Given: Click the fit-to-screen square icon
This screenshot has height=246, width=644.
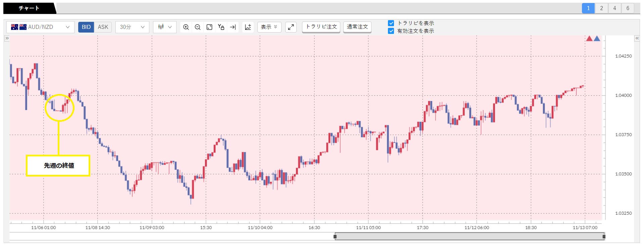Looking at the screenshot, I should pyautogui.click(x=209, y=27).
